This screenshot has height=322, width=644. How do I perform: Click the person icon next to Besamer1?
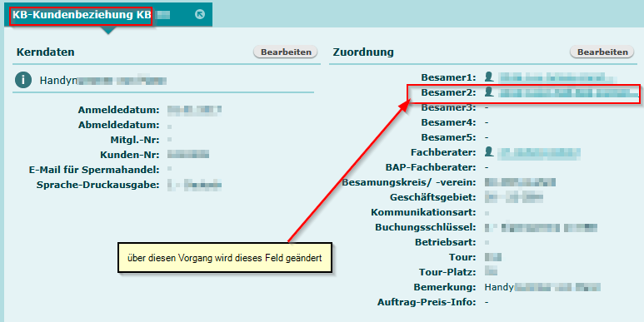(x=489, y=77)
